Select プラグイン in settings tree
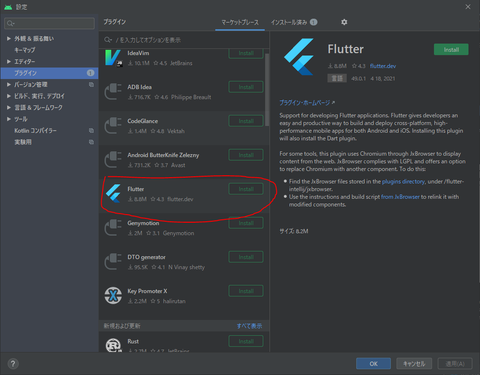480x375 pixels. coord(49,73)
